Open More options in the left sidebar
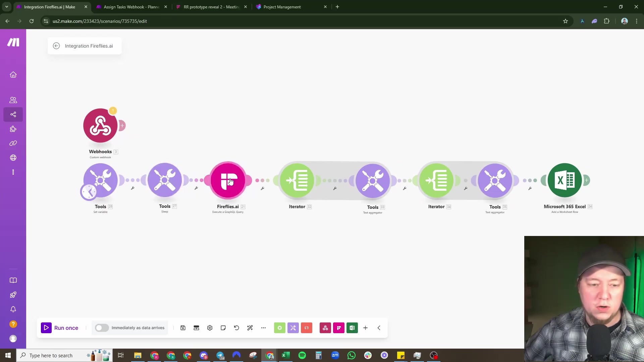The image size is (644, 362). (13, 172)
